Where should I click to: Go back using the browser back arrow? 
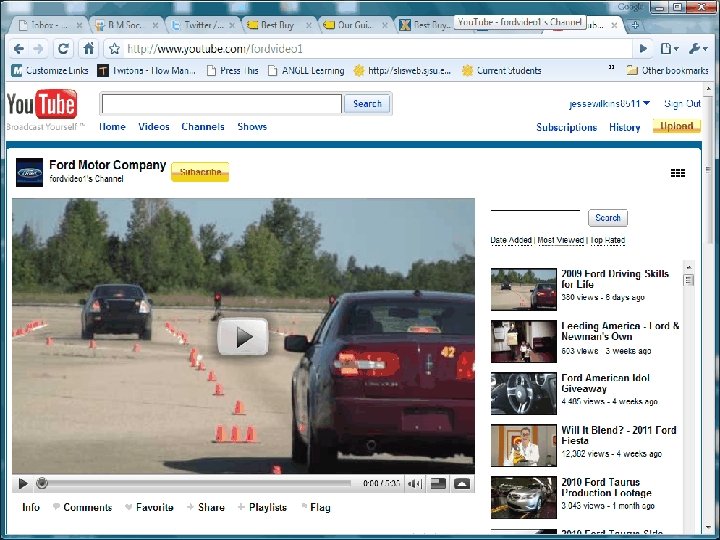point(19,49)
